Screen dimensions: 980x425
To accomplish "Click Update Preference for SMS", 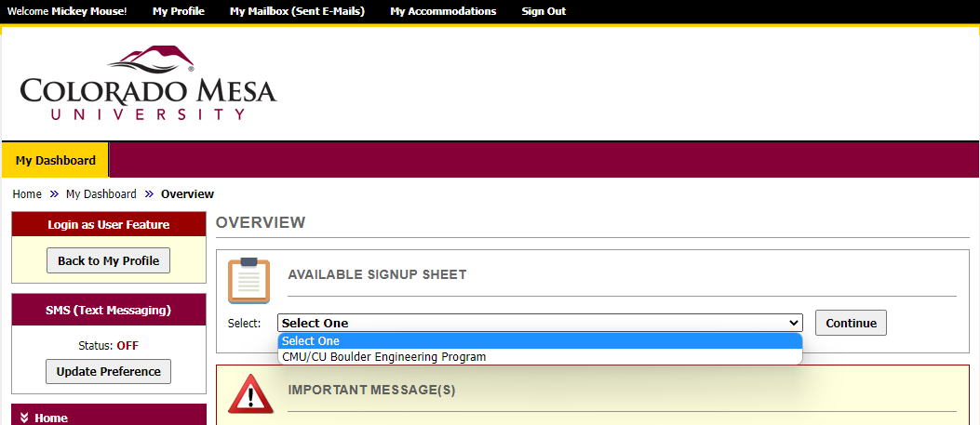I will tap(108, 371).
